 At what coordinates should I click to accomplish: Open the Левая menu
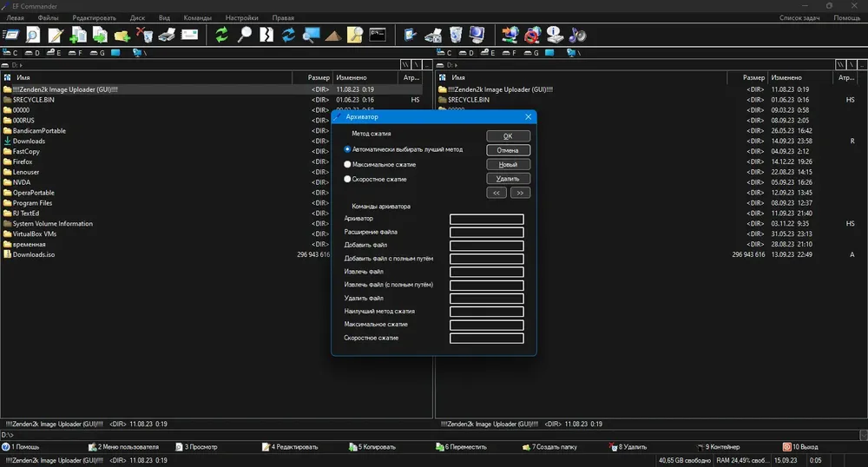pyautogui.click(x=15, y=17)
